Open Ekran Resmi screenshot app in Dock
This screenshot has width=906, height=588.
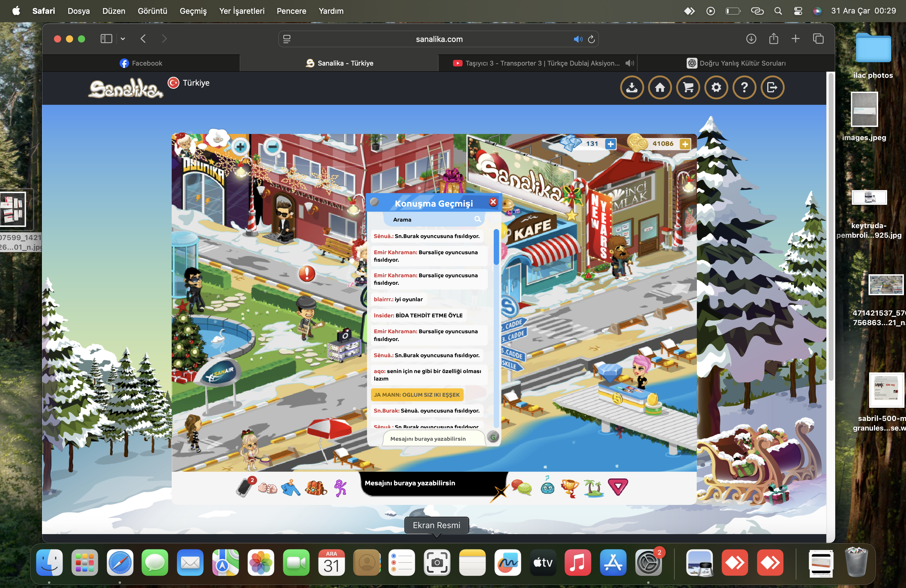pos(437,562)
